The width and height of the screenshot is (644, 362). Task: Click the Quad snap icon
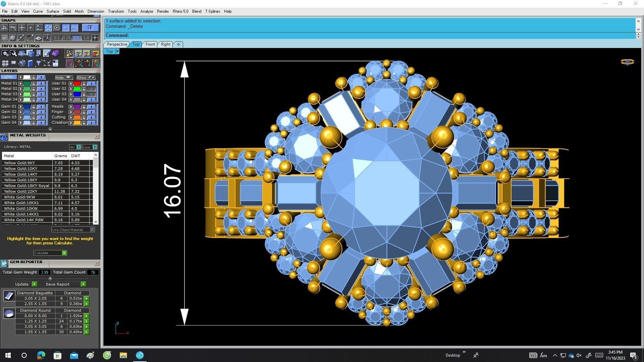(48, 28)
